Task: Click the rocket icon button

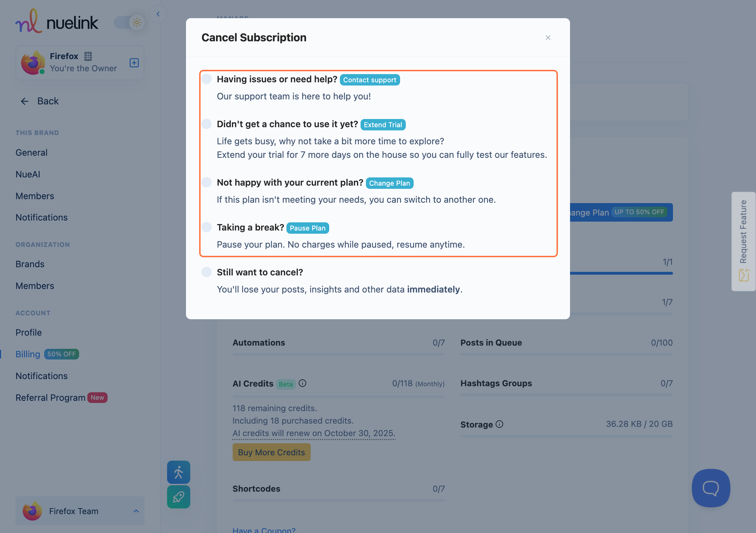Action: (178, 497)
